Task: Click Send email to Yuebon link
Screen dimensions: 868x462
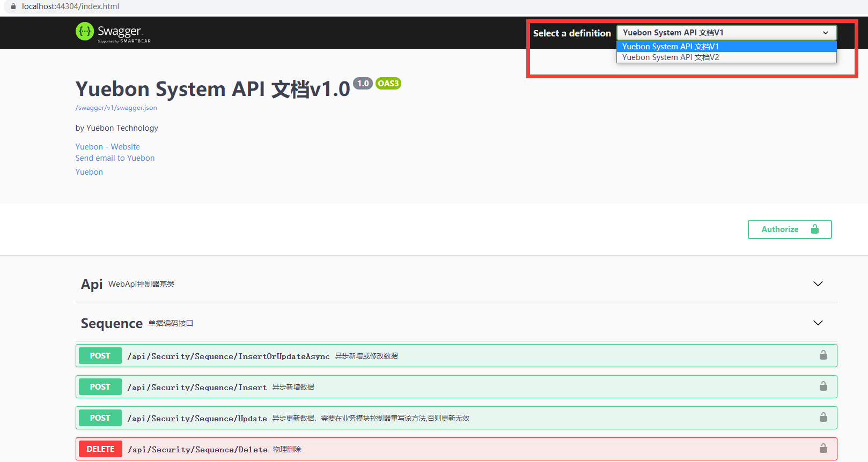Action: click(x=115, y=158)
